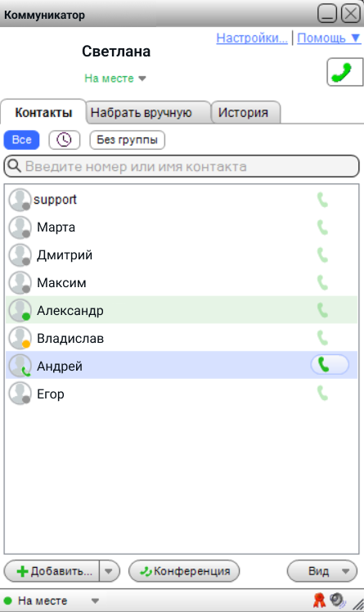The height and width of the screenshot is (612, 364).
Task: Click Владислав's avatar with orange status
Action: point(20,338)
